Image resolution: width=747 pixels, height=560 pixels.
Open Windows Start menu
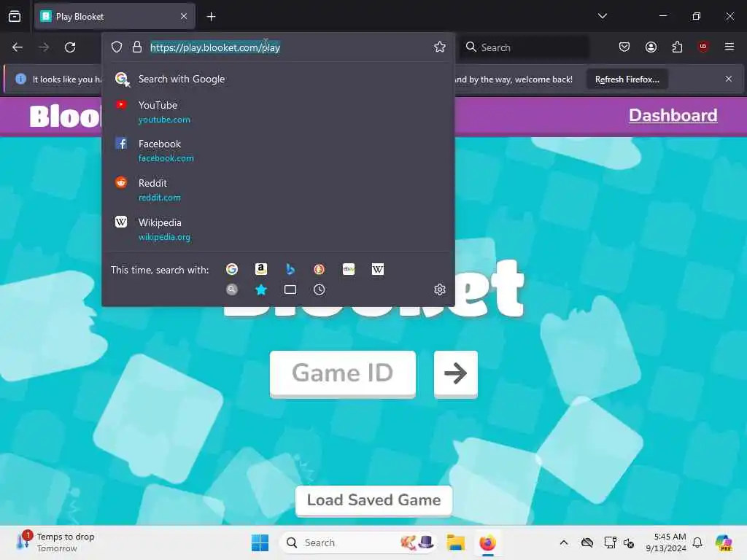point(260,542)
